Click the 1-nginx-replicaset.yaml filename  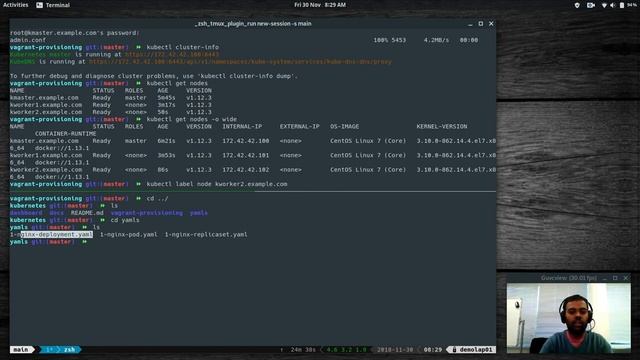pos(206,235)
